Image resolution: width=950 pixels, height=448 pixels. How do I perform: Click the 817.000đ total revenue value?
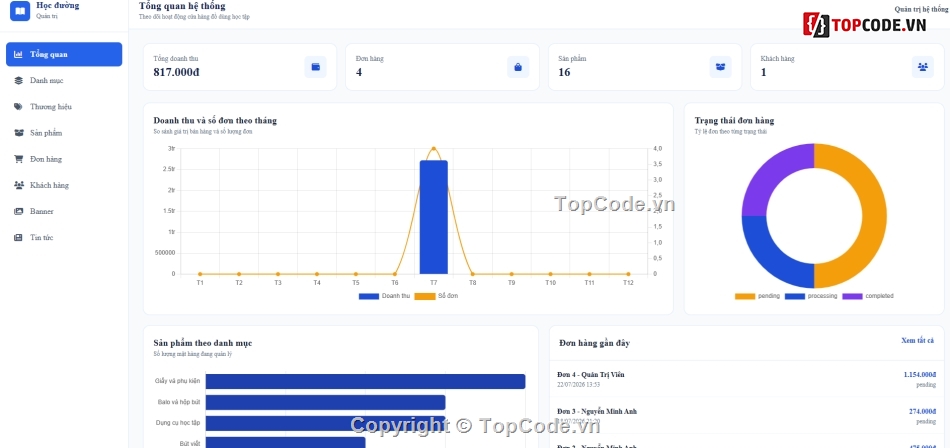176,72
